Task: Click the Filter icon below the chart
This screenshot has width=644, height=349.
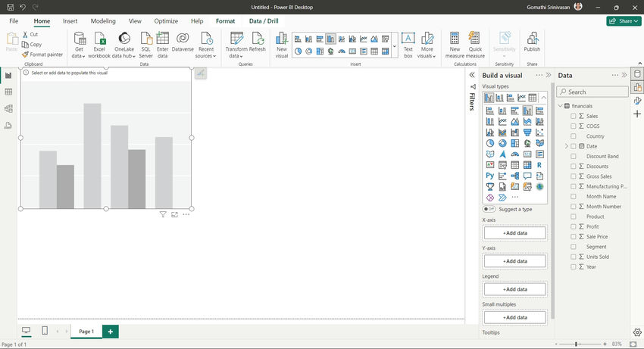Action: coord(163,214)
